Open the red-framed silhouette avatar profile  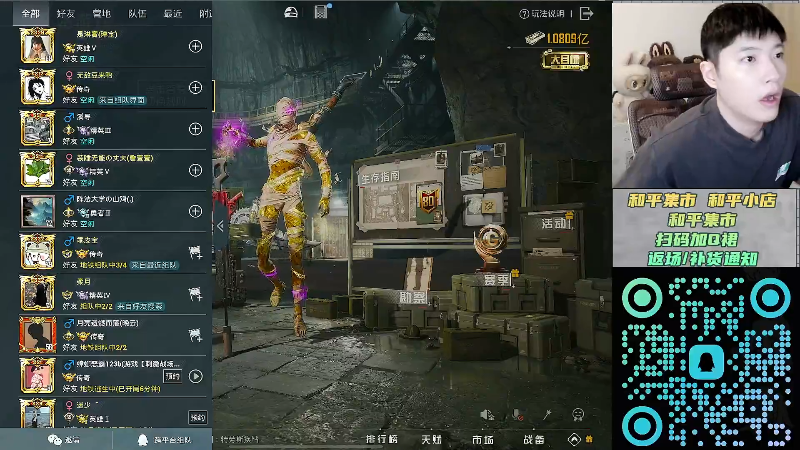coord(37,335)
